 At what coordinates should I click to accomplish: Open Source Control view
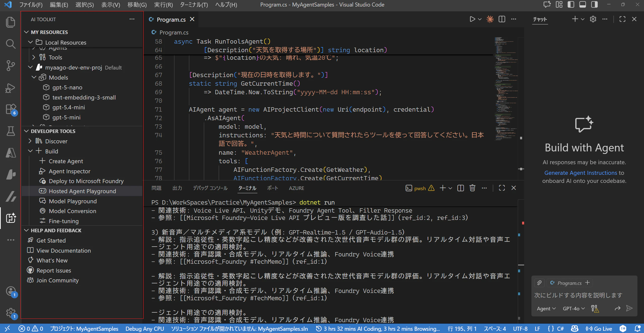tap(10, 66)
